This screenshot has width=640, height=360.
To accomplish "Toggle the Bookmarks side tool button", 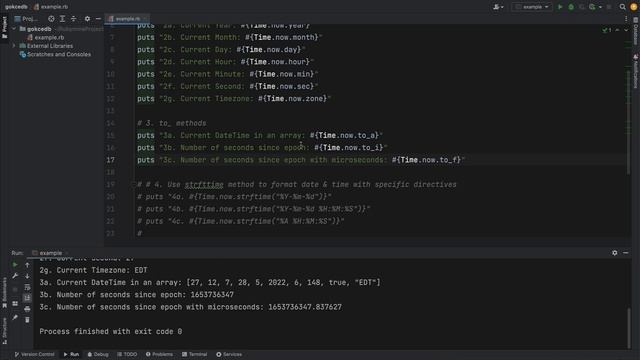I will pos(4,292).
